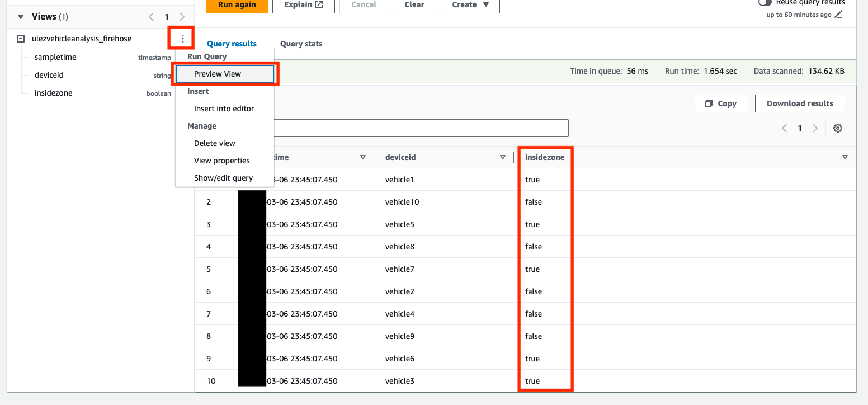Choose Show/edit query from menu
This screenshot has width=868, height=405.
[224, 178]
